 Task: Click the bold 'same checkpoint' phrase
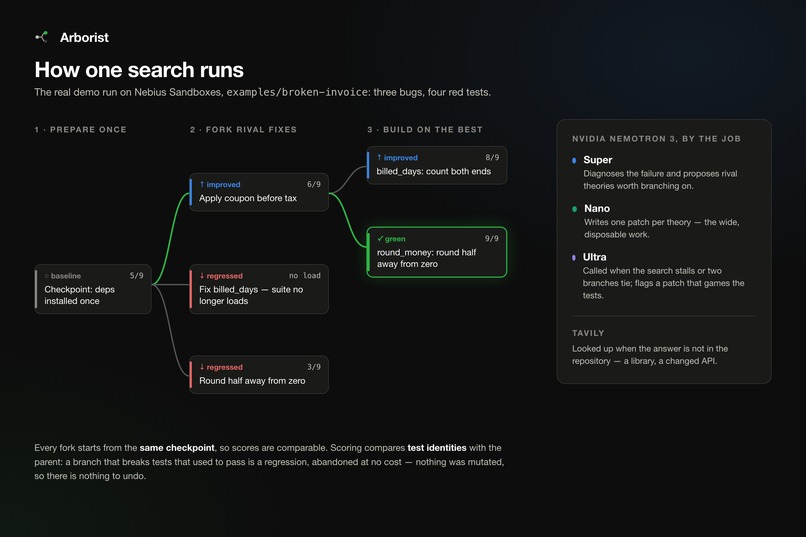point(177,448)
